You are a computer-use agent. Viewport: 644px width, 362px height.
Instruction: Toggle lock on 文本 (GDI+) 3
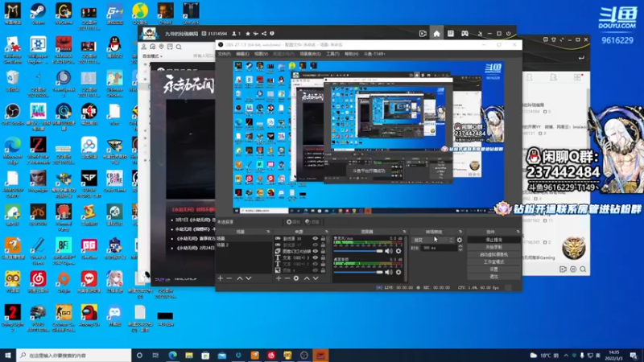(x=323, y=257)
